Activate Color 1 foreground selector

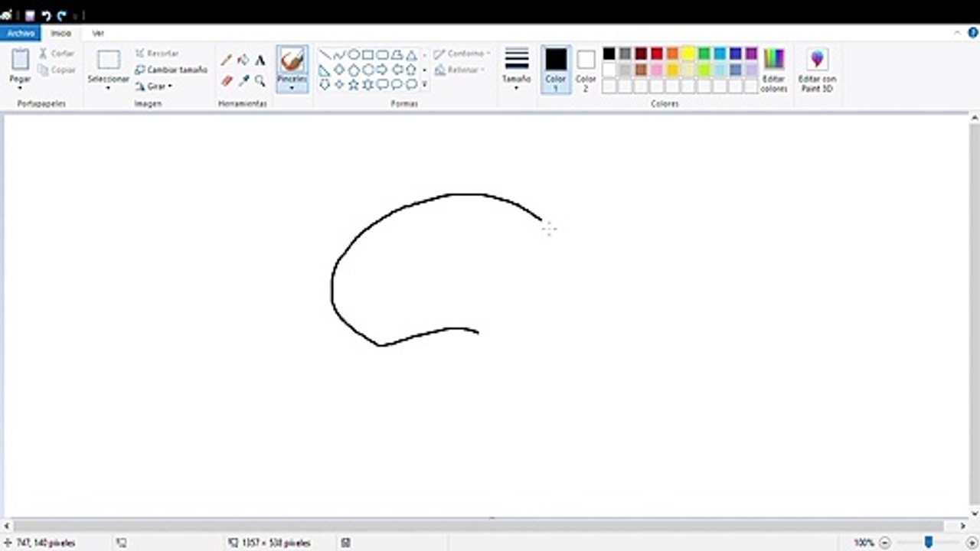tap(556, 70)
